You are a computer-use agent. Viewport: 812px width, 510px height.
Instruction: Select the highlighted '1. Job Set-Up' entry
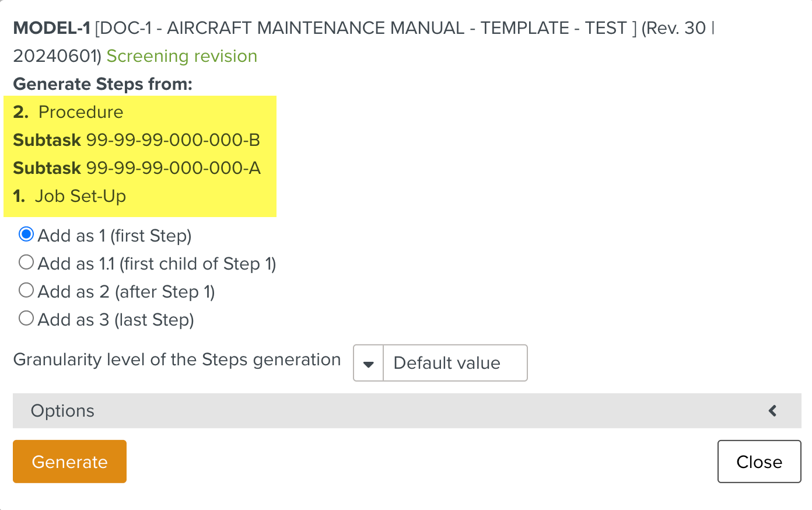pyautogui.click(x=69, y=196)
